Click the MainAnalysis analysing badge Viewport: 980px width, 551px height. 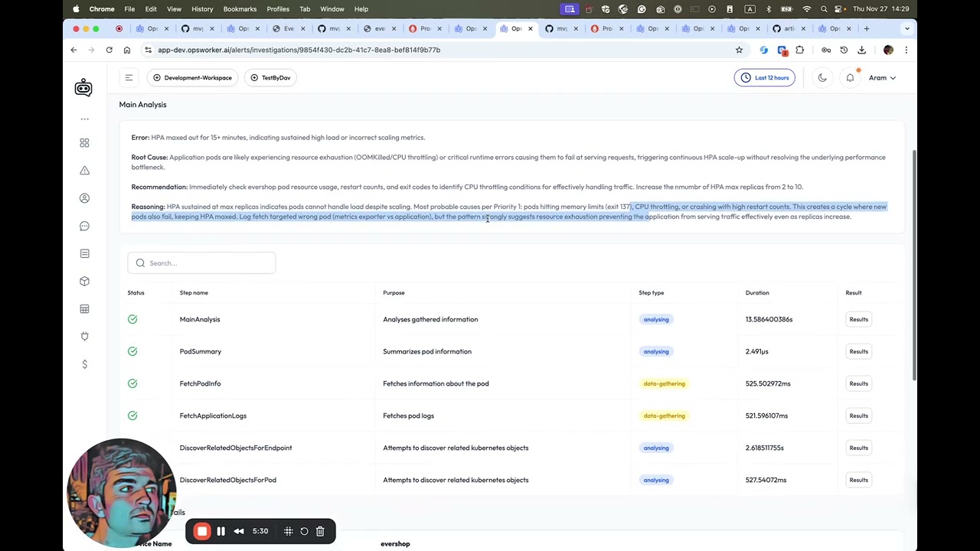tap(656, 319)
